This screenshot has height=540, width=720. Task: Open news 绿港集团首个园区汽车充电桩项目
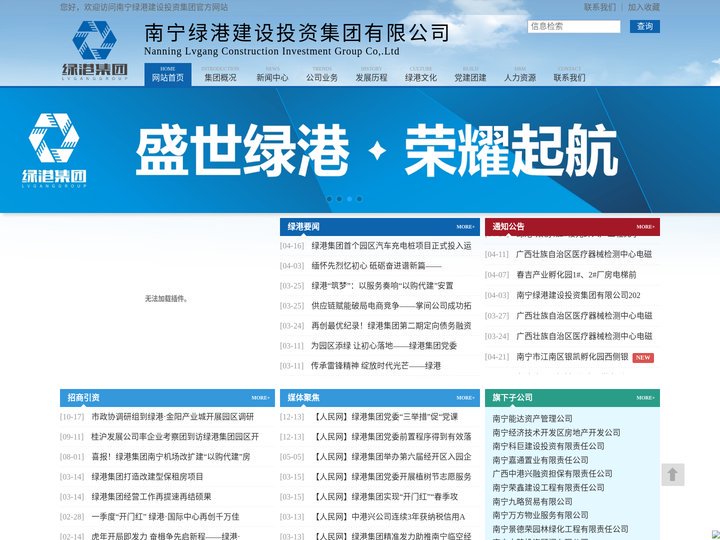pos(391,246)
